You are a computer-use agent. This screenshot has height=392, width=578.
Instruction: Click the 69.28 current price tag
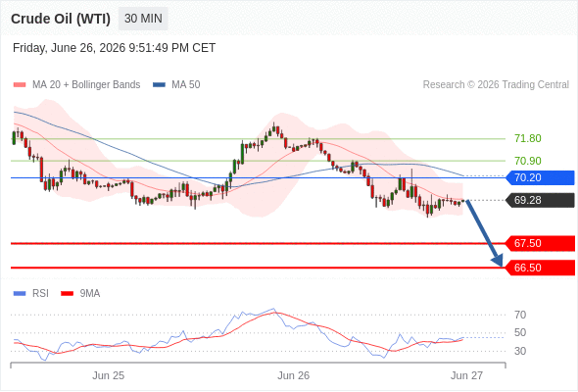click(541, 200)
